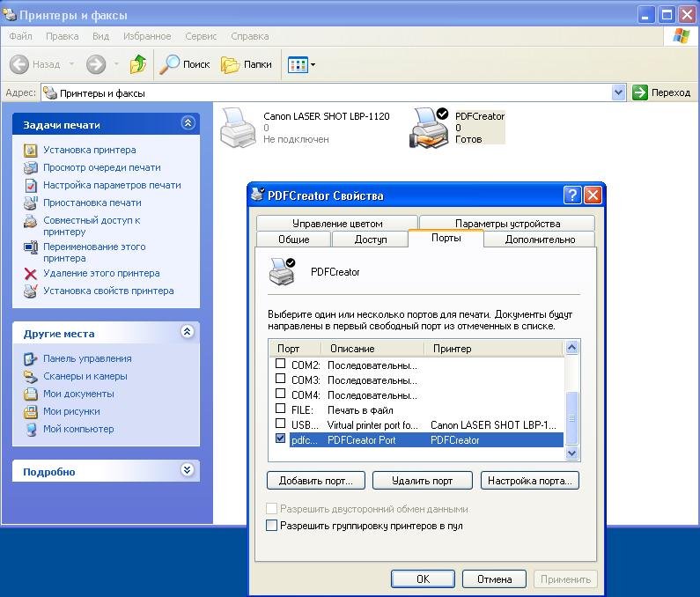Screen dimensions: 700x597
Task: Click the Переименование этого принтера icon
Action: point(30,247)
